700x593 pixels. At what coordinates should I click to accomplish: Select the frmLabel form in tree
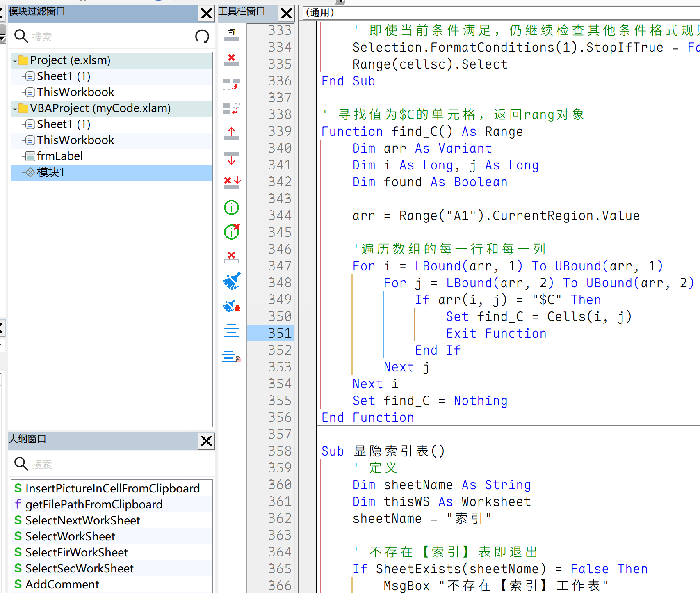click(59, 156)
